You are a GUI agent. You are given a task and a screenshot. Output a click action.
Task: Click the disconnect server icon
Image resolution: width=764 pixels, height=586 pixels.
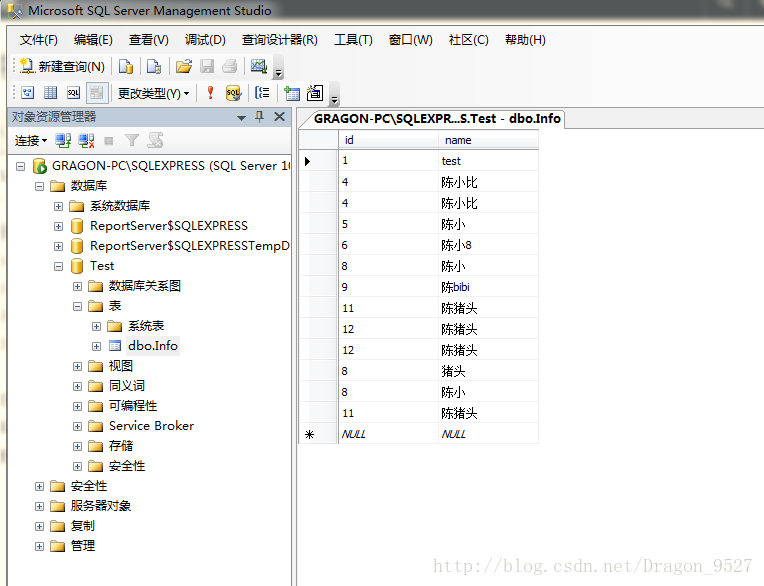tap(86, 141)
